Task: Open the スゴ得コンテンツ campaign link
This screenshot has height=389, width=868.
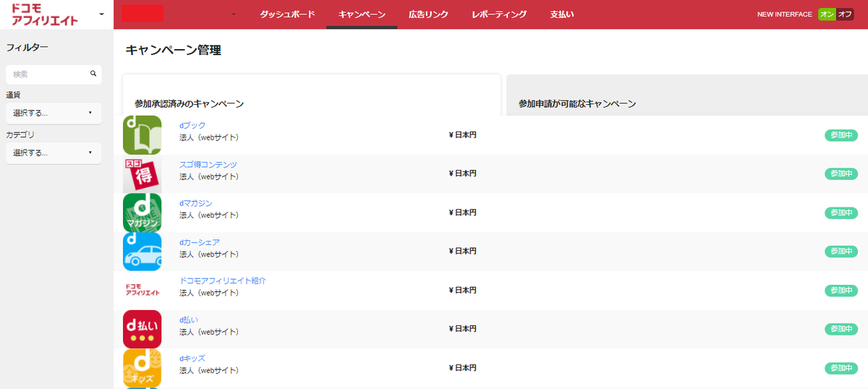Action: [x=208, y=164]
